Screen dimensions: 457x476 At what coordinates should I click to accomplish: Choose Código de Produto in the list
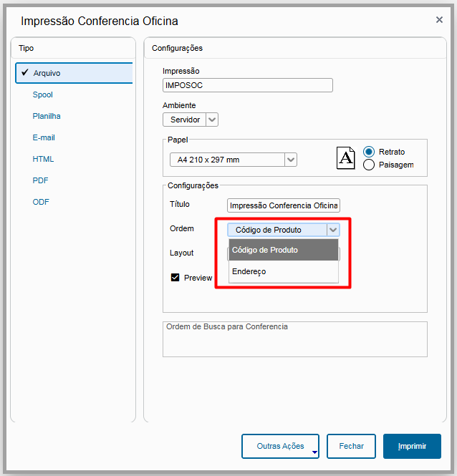(284, 250)
